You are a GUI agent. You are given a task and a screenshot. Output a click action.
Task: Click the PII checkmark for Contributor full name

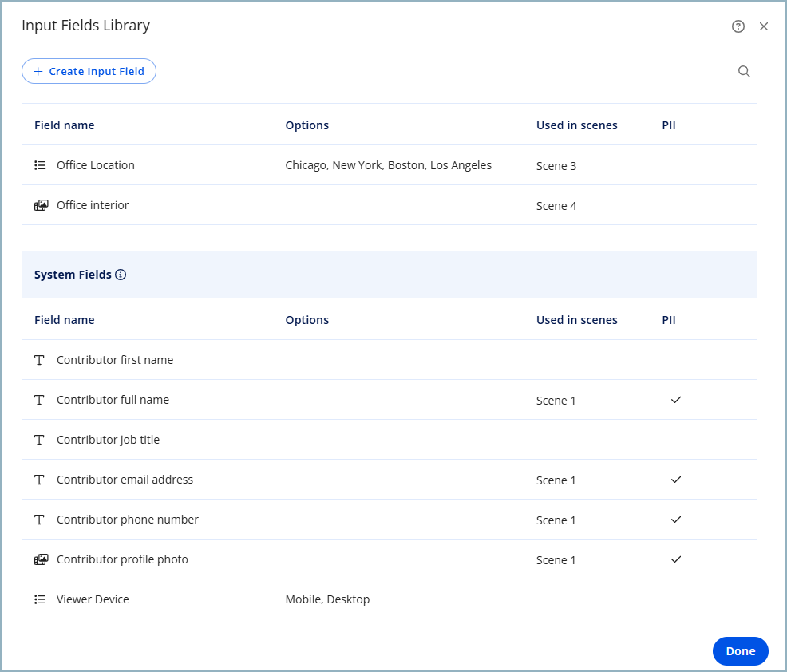676,400
